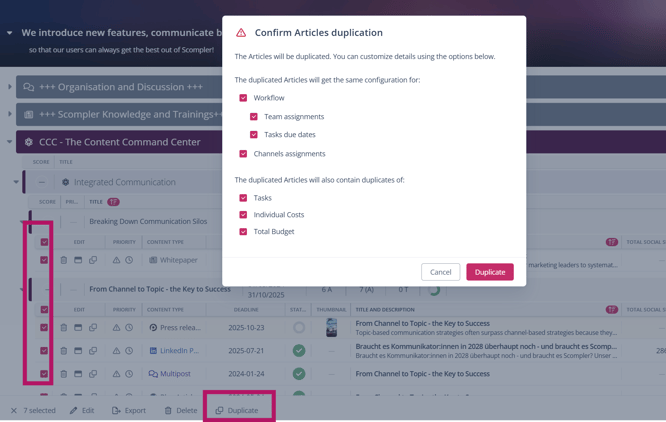Click Export in bottom action bar
Screen dimensions: 666x422
tap(128, 410)
